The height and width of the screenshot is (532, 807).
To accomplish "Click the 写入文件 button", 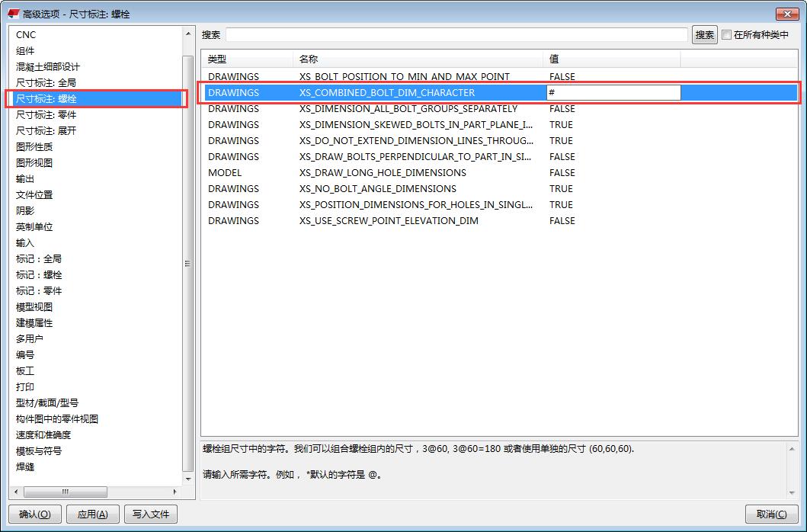I will point(151,514).
